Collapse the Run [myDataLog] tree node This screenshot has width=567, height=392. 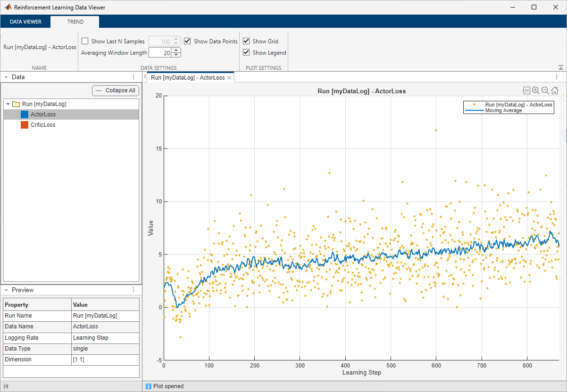click(8, 104)
